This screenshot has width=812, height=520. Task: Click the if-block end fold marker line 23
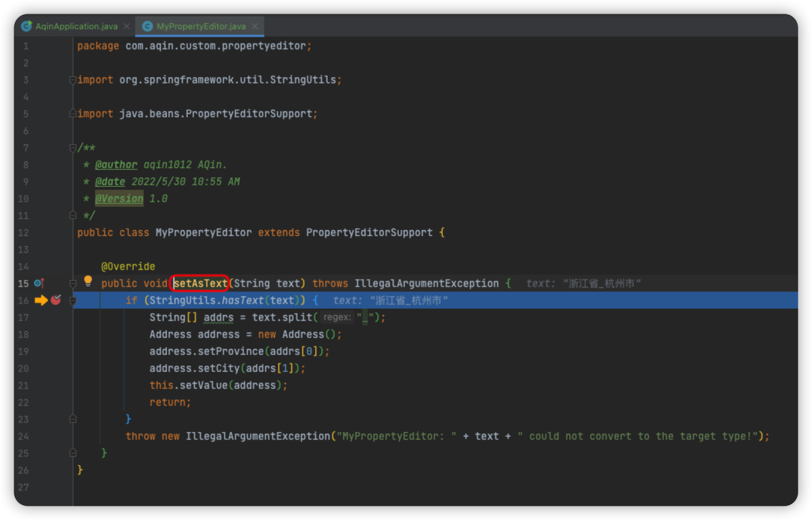73,419
